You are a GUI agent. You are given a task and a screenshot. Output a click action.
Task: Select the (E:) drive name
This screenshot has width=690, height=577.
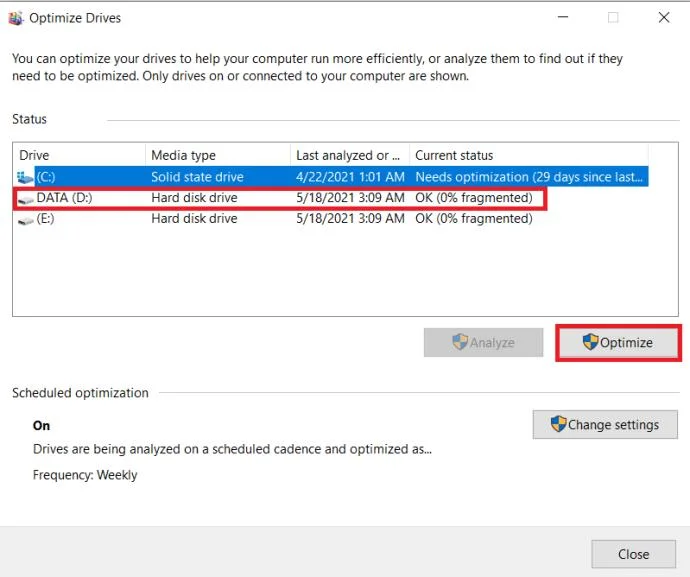tap(45, 218)
